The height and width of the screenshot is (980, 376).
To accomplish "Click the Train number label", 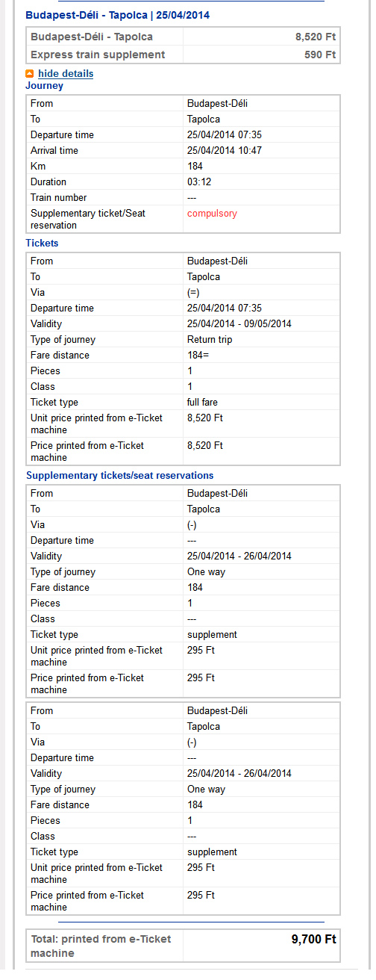I will [x=58, y=197].
